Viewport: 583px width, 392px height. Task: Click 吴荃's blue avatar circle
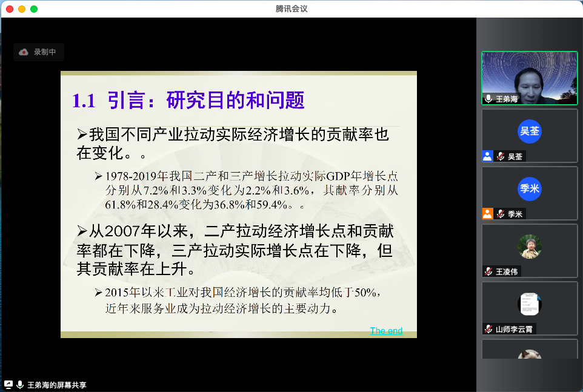[530, 131]
